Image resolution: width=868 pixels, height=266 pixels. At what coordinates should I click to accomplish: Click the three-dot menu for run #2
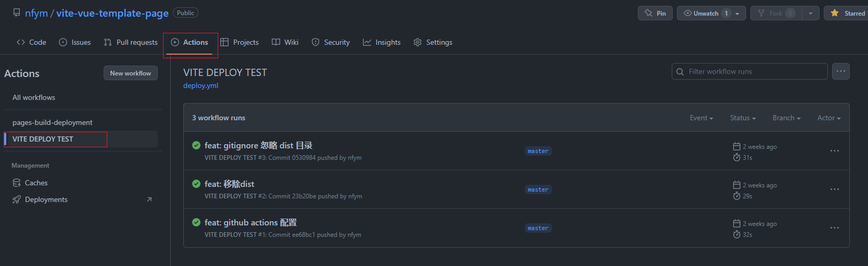tap(834, 189)
